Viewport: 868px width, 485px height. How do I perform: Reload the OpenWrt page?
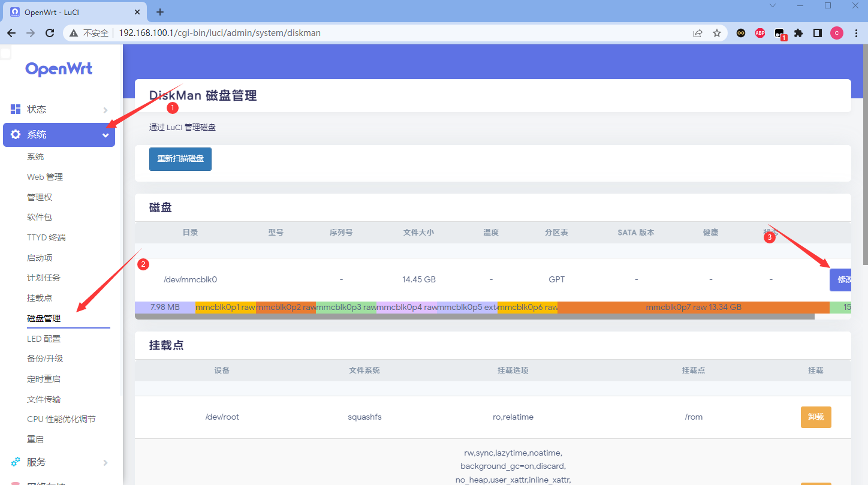50,33
